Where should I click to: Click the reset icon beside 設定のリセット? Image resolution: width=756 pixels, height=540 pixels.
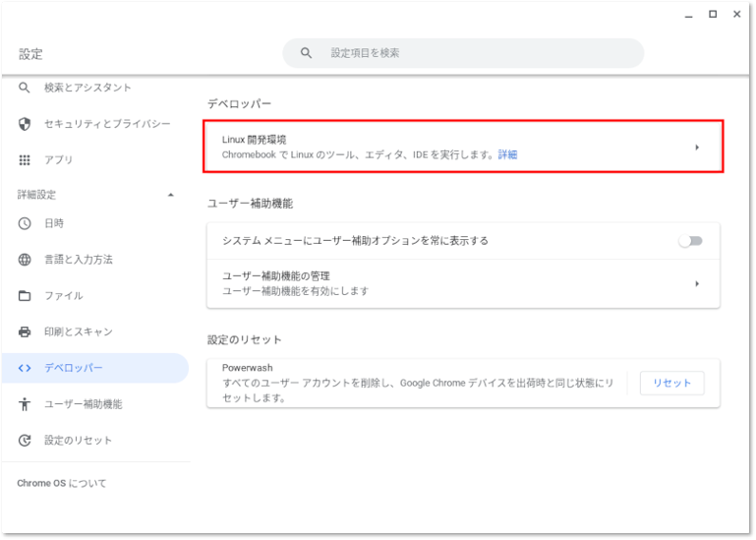pos(26,441)
